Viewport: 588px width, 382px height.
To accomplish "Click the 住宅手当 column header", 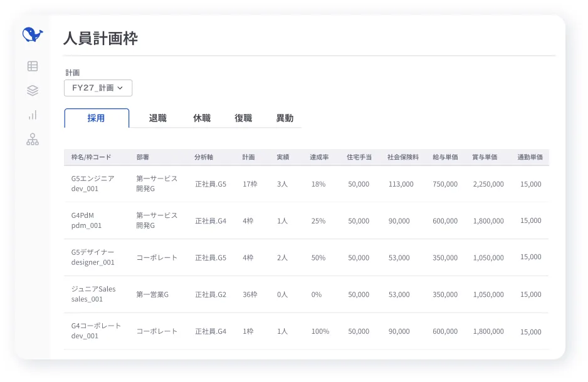I will point(359,157).
